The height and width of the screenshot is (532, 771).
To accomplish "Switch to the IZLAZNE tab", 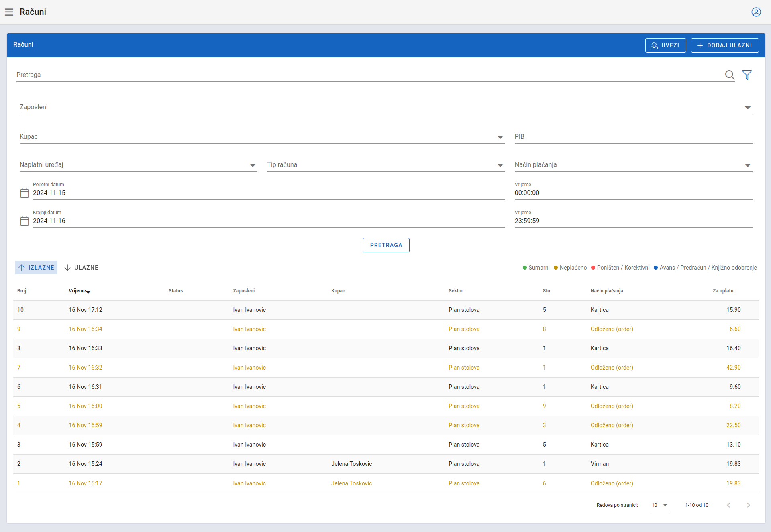I will tap(36, 268).
